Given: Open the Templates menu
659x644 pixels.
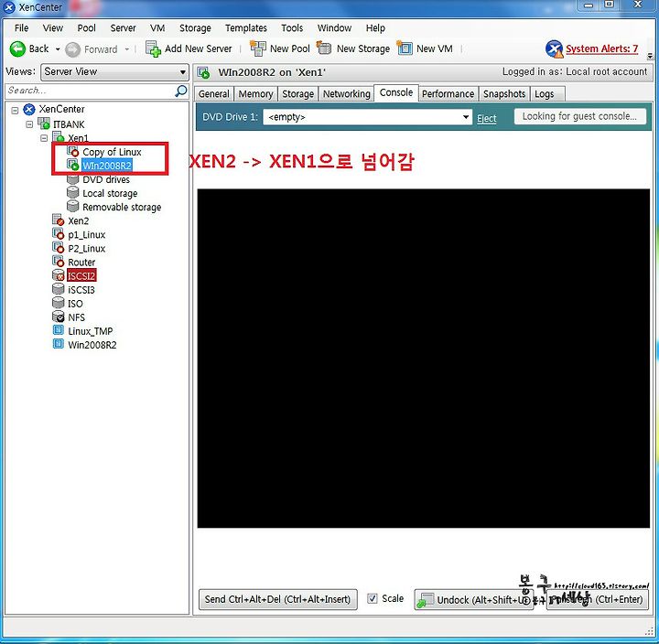Looking at the screenshot, I should pos(246,28).
